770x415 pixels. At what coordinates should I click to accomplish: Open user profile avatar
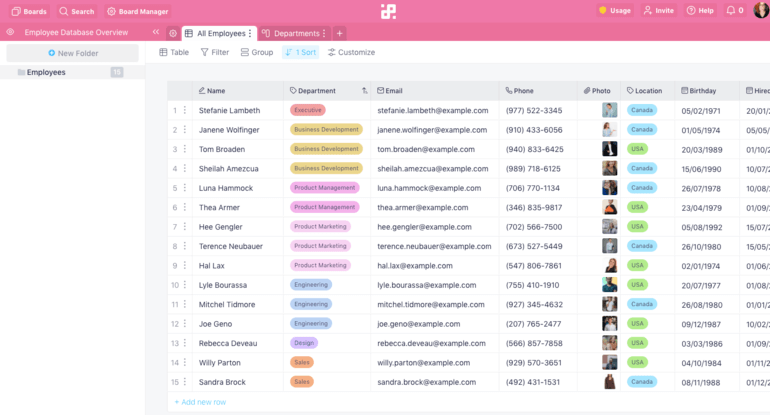(761, 10)
